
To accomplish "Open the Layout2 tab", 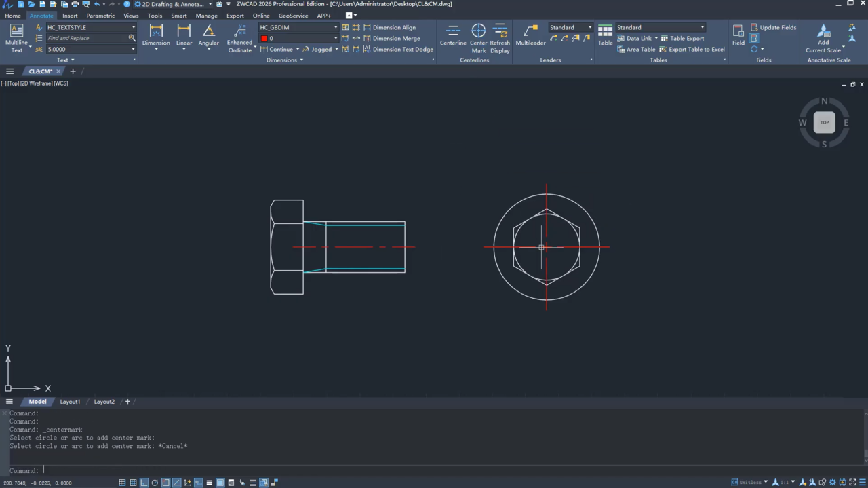I will click(104, 402).
